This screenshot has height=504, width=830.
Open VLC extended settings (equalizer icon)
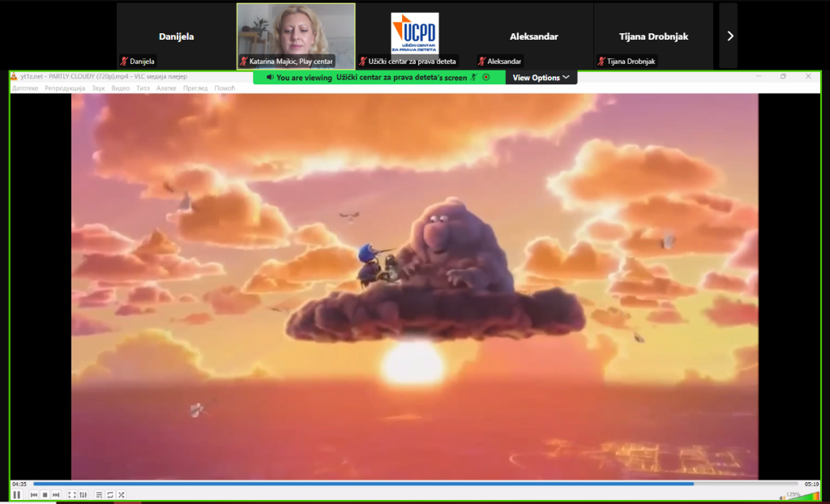pos(83,494)
